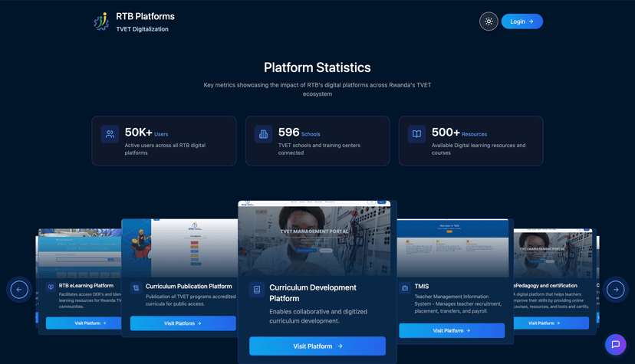Advance carousel with the right arrow button
Image resolution: width=635 pixels, height=364 pixels.
click(615, 289)
